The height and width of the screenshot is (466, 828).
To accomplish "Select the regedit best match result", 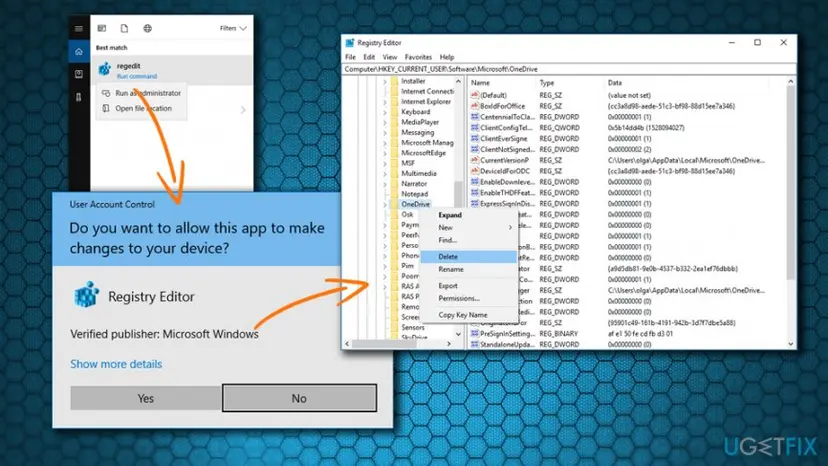I will [x=172, y=70].
